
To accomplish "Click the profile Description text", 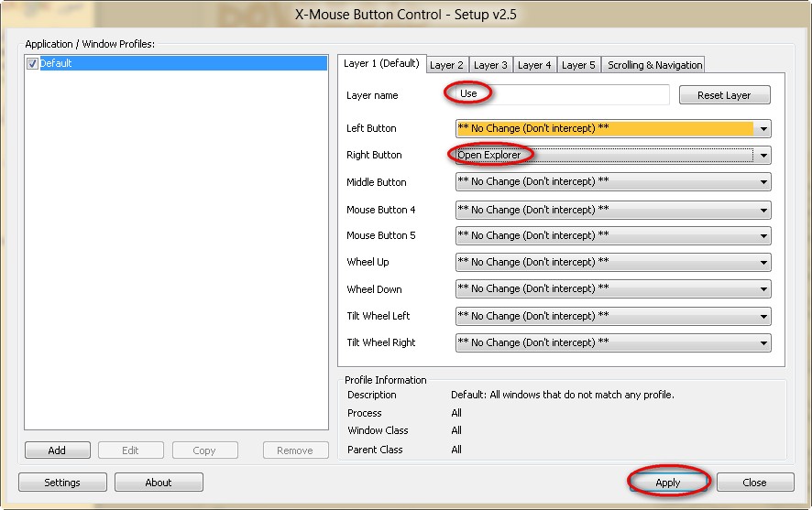I will pyautogui.click(x=563, y=395).
